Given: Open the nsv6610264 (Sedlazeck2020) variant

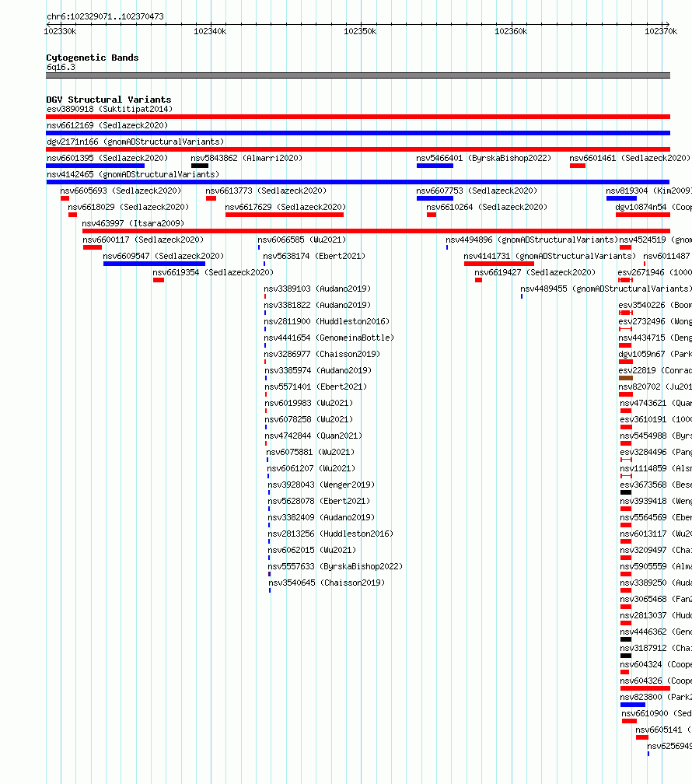Looking at the screenshot, I should [x=487, y=207].
